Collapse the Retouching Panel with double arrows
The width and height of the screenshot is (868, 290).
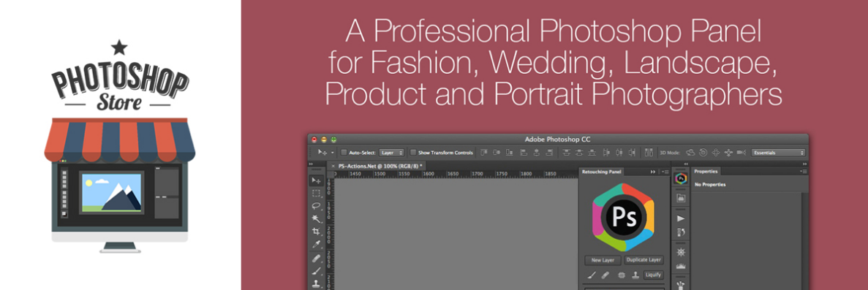[653, 172]
